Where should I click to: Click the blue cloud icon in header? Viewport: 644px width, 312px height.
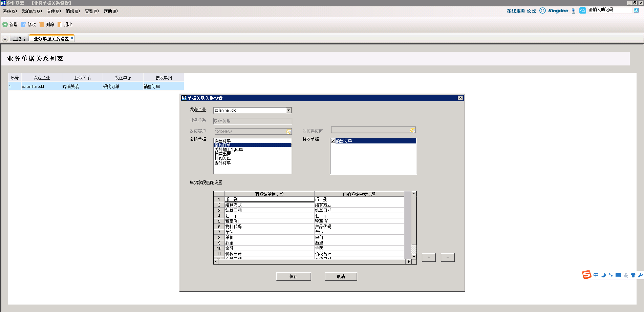pos(582,11)
